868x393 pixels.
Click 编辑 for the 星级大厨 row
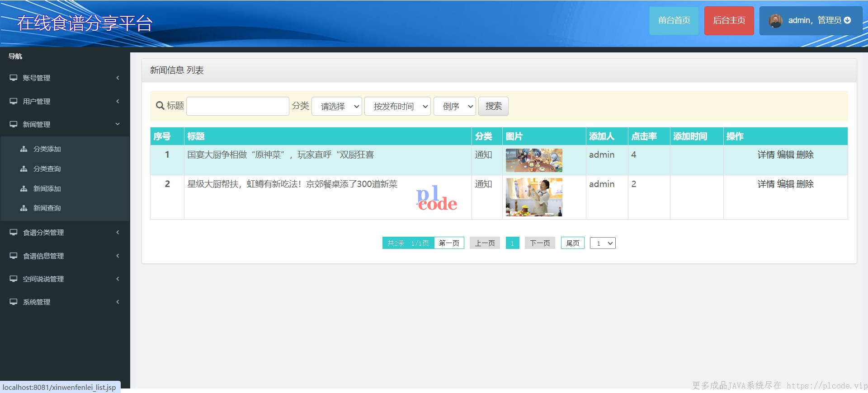pyautogui.click(x=786, y=184)
